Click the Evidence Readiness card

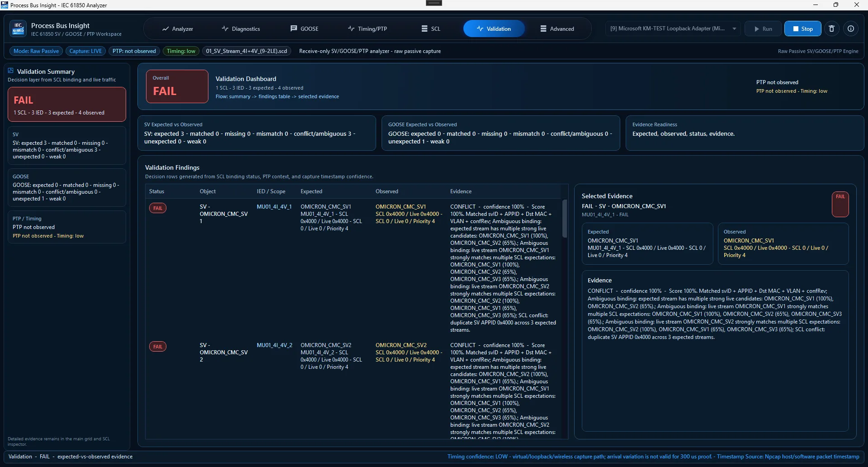(745, 133)
